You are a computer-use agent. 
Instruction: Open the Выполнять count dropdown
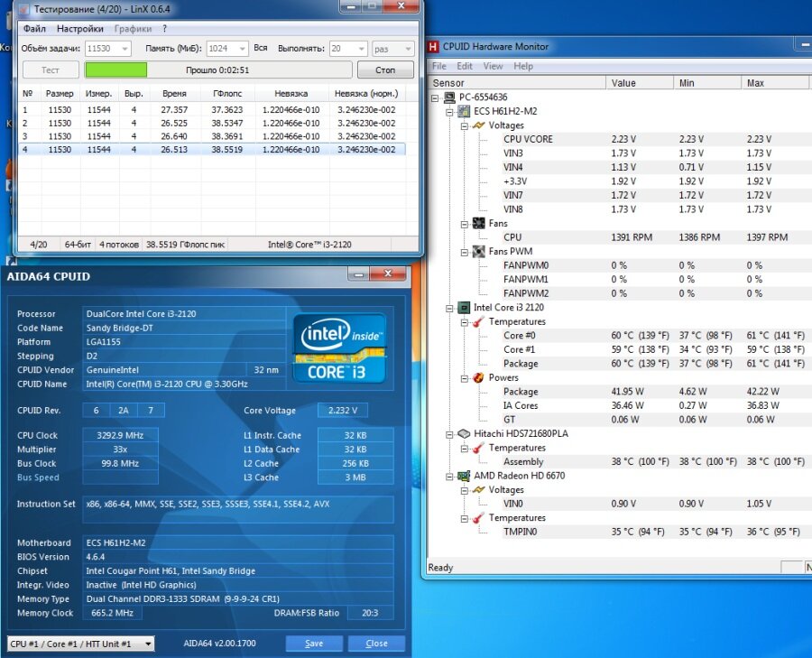[x=361, y=49]
